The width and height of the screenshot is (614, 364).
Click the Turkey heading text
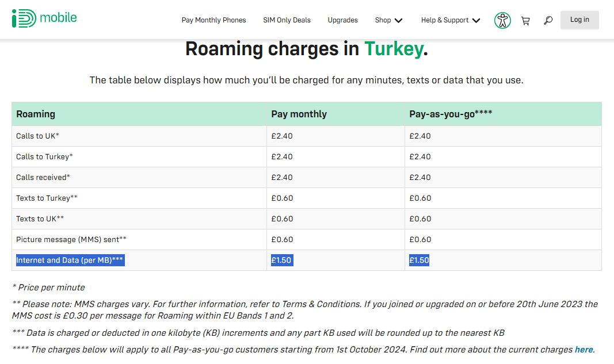(x=394, y=49)
